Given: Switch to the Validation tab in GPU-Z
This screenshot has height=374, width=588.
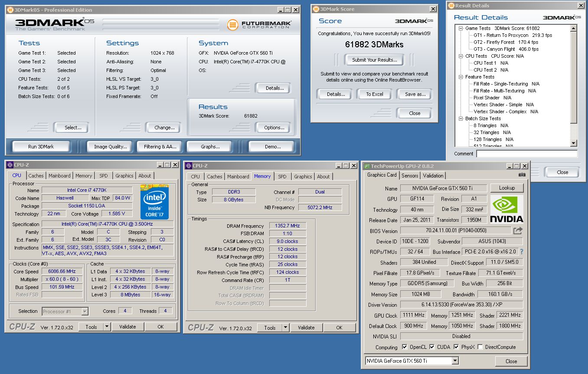Looking at the screenshot, I should click(x=433, y=176).
